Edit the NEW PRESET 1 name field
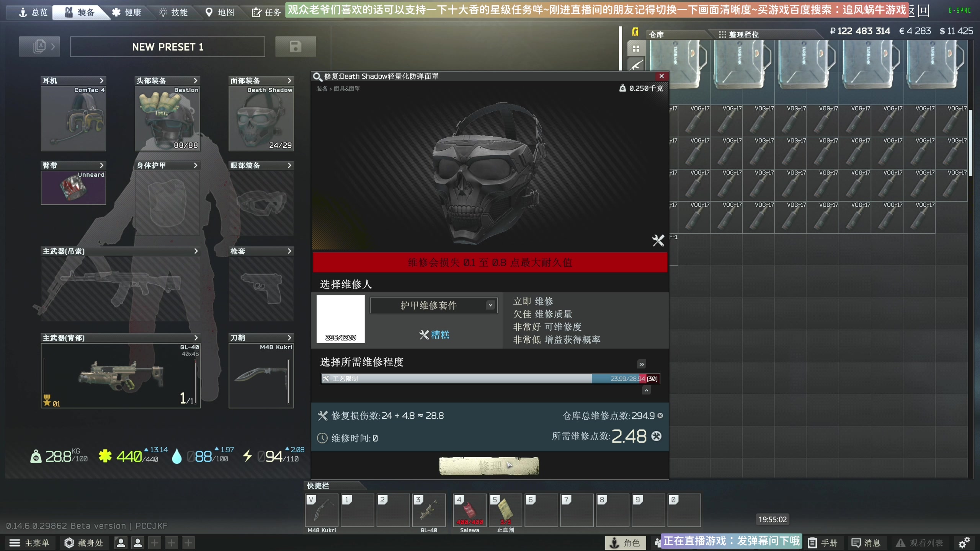980x551 pixels. 168,47
